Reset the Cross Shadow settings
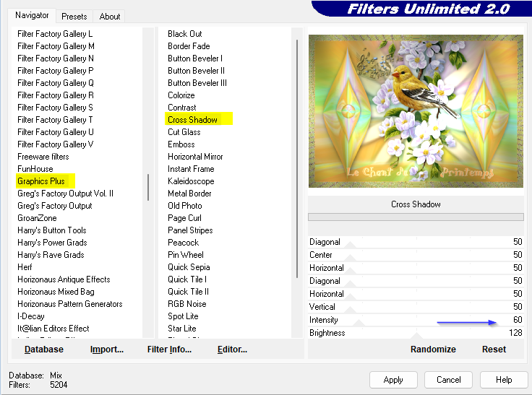532x395 pixels. click(x=494, y=350)
